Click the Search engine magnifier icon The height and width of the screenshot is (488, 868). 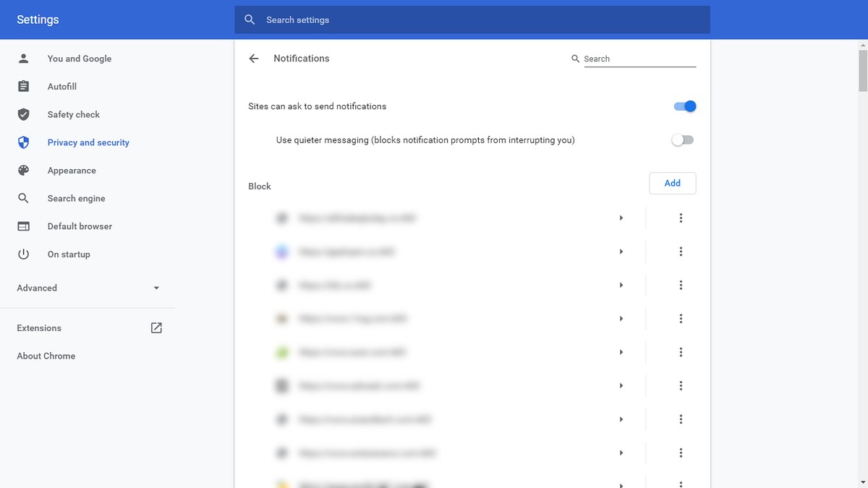point(23,198)
